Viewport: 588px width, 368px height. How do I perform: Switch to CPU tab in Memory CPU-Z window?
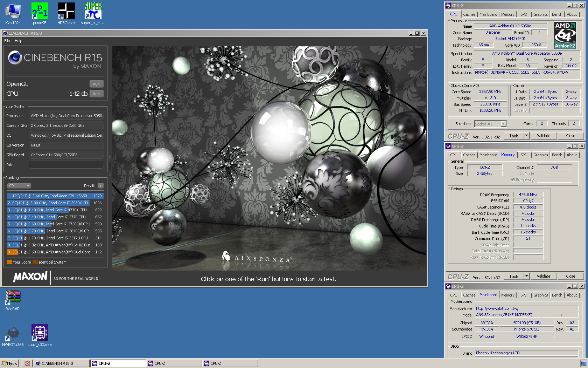(454, 155)
